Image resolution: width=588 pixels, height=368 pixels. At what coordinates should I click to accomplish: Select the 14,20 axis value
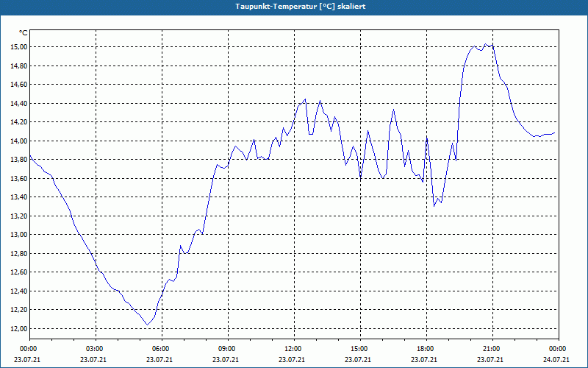pos(20,122)
